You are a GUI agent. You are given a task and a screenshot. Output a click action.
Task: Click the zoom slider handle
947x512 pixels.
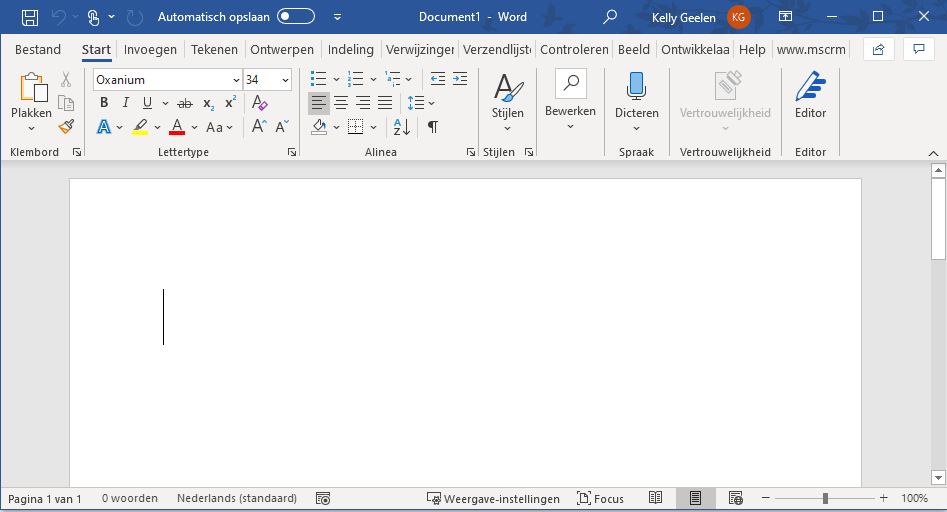pos(825,498)
